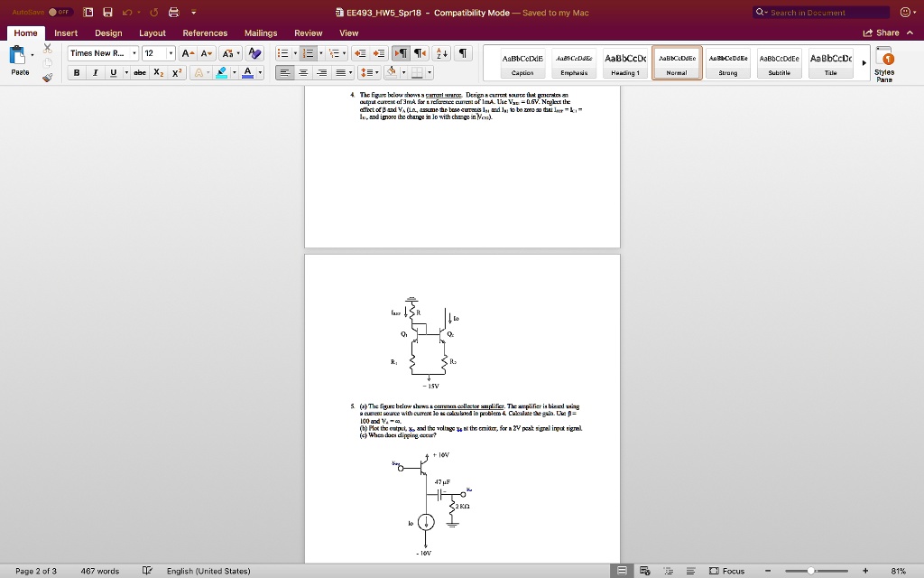Switch to the Mailings ribbon tab
Image resolution: width=924 pixels, height=578 pixels.
[x=261, y=33]
